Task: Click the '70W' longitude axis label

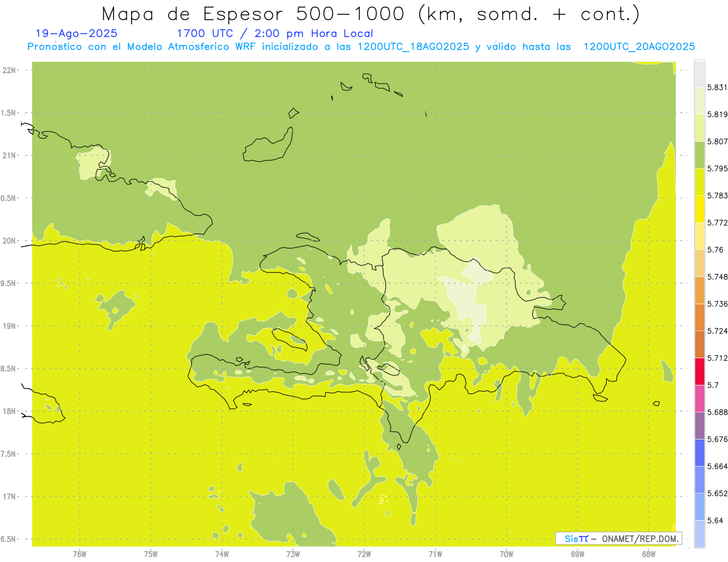Action: [x=507, y=554]
